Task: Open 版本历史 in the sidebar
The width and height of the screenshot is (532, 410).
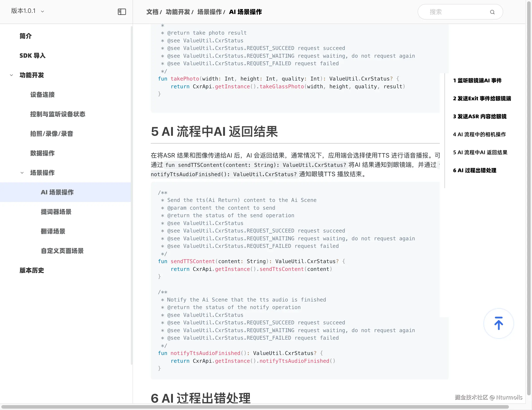Action: [32, 270]
